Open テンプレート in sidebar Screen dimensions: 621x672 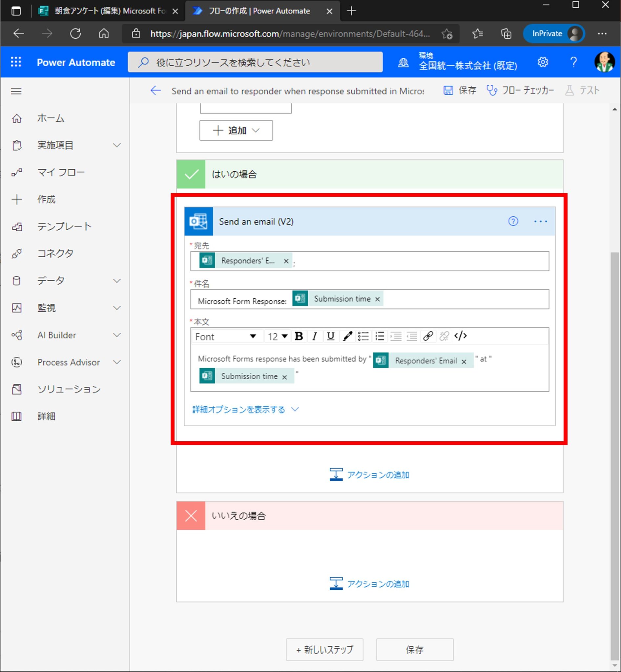[x=64, y=227]
